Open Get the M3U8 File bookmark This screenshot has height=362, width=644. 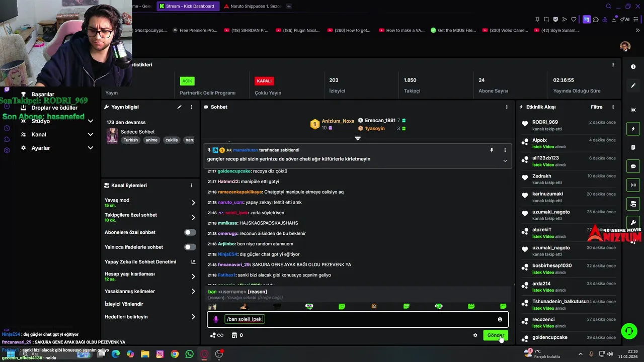tap(453, 30)
